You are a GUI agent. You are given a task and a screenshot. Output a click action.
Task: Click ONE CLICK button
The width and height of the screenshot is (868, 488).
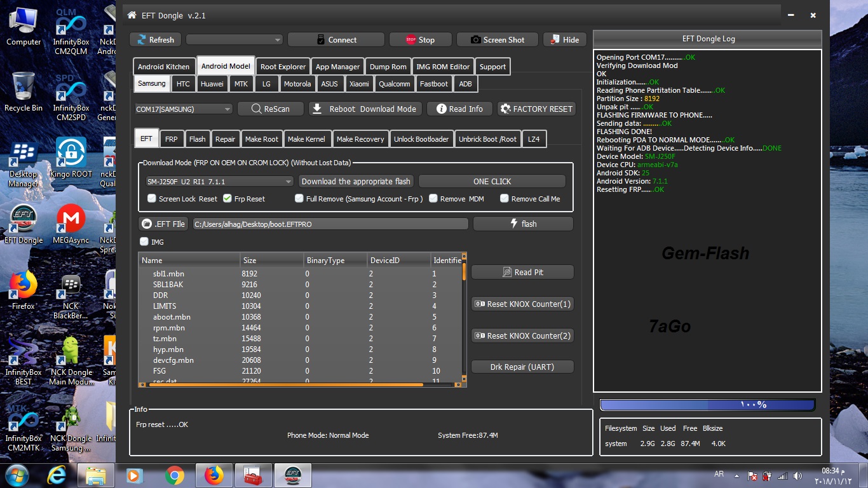point(492,181)
